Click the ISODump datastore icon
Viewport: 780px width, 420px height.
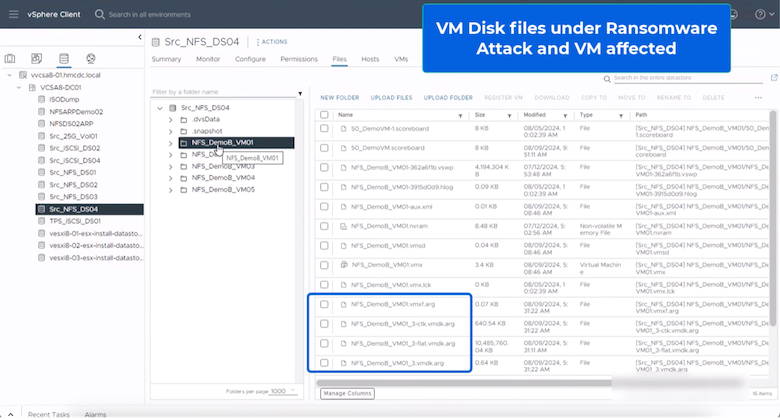coord(42,100)
